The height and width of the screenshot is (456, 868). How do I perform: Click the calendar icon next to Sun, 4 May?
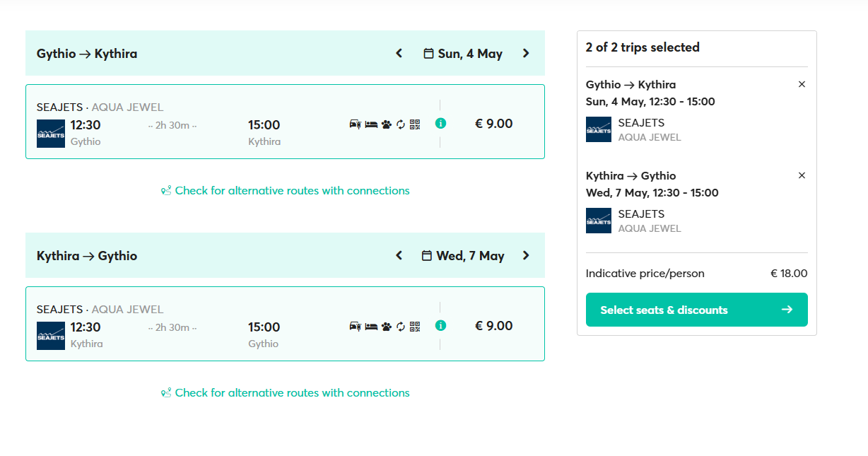(x=428, y=54)
